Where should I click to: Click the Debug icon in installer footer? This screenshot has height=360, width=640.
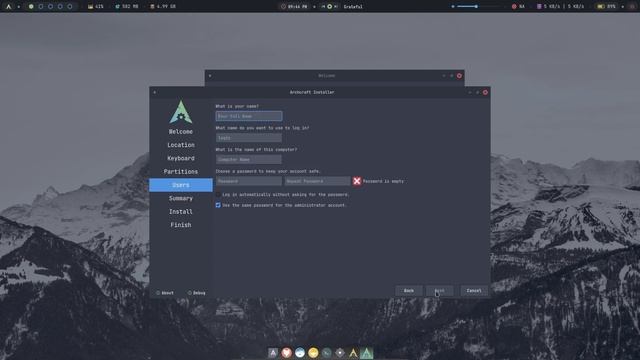click(x=189, y=293)
